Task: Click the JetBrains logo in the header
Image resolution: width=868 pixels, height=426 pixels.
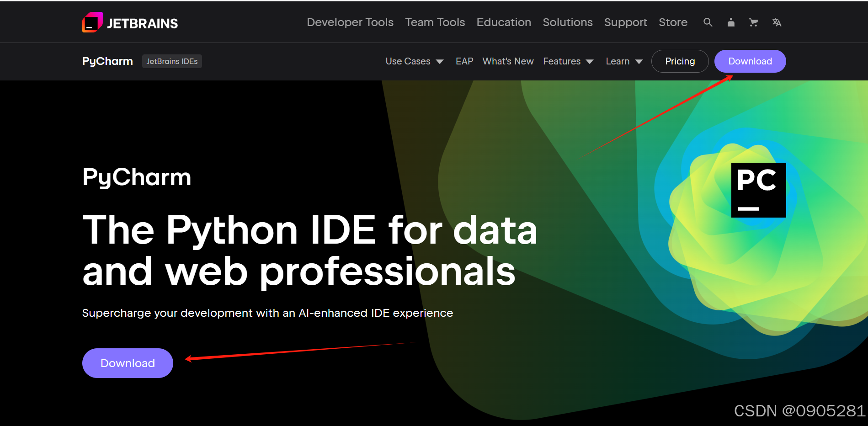Action: tap(130, 22)
